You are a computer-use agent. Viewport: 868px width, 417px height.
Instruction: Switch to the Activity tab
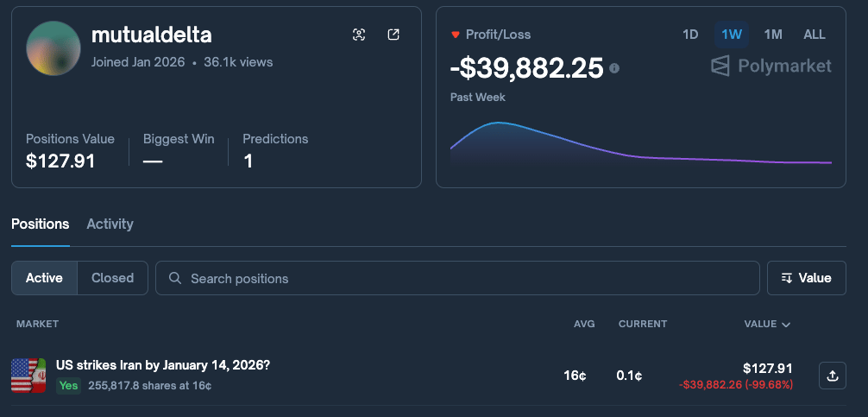point(110,224)
